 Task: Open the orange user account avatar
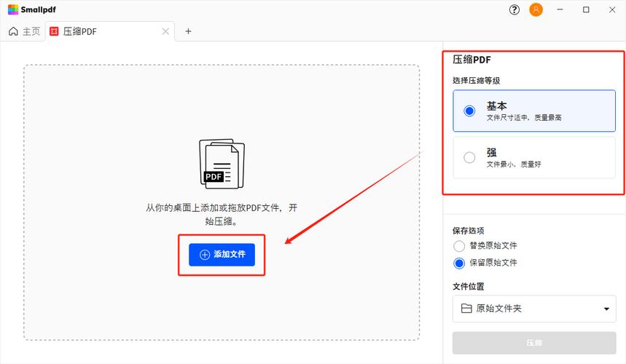[x=536, y=9]
